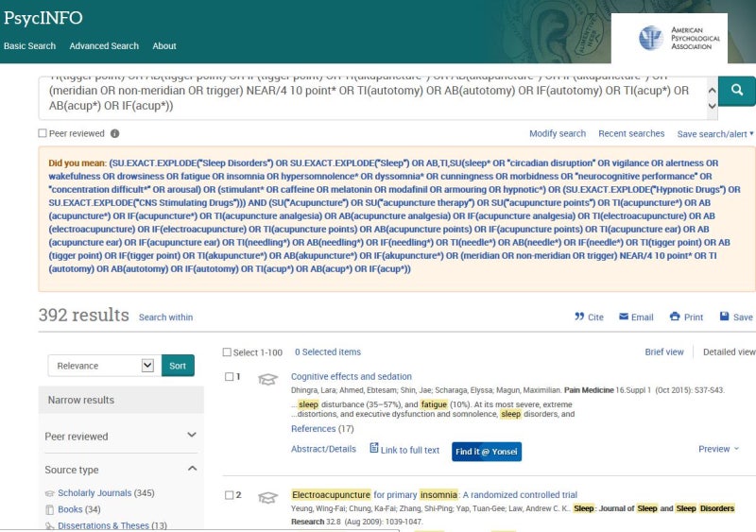Filter by Dissertations & Theses (13)
The height and width of the screenshot is (532, 756).
pos(112,525)
